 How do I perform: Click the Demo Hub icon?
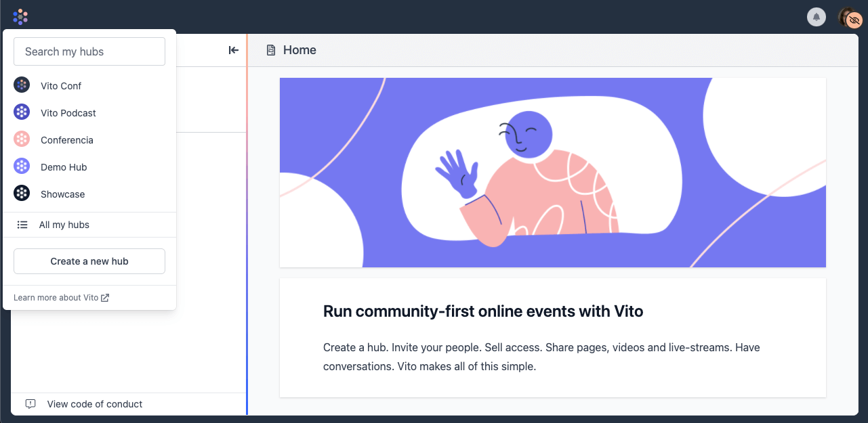[22, 166]
